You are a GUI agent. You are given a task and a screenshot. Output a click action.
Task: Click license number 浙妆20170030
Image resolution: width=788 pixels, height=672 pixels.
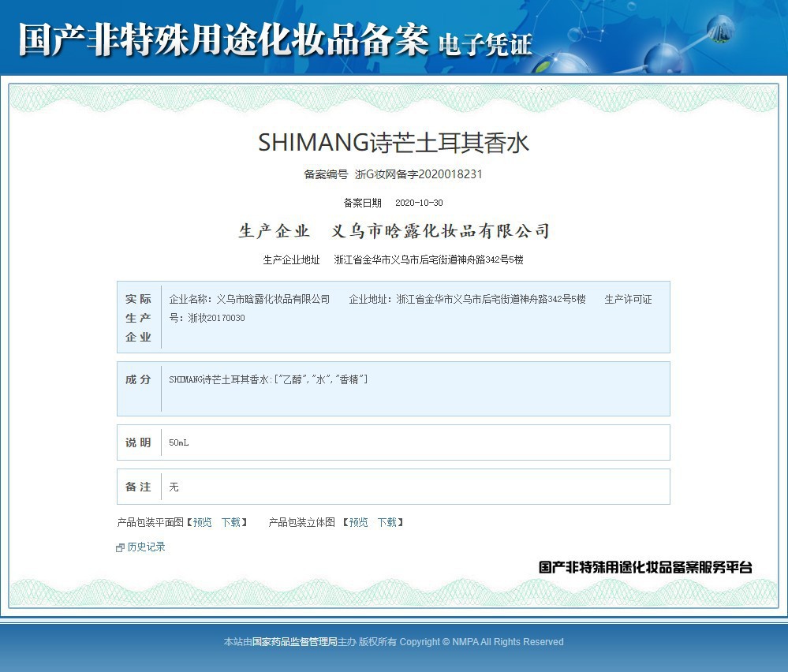coord(217,318)
